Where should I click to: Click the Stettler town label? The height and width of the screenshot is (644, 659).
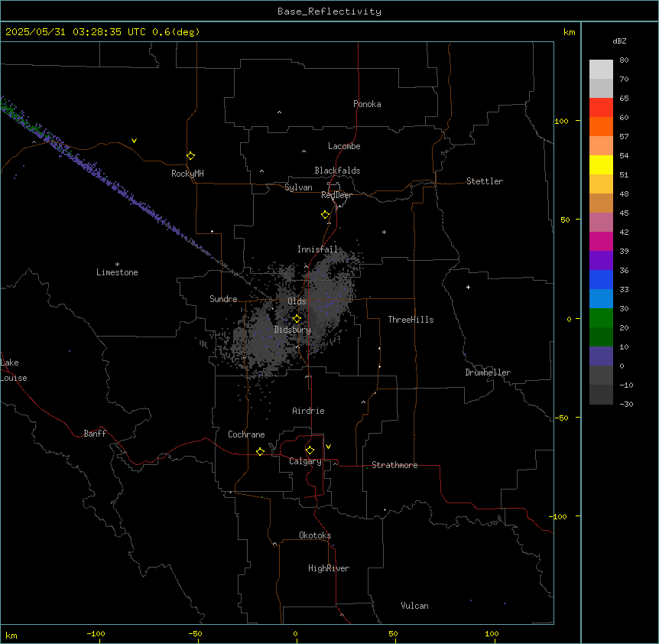485,181
